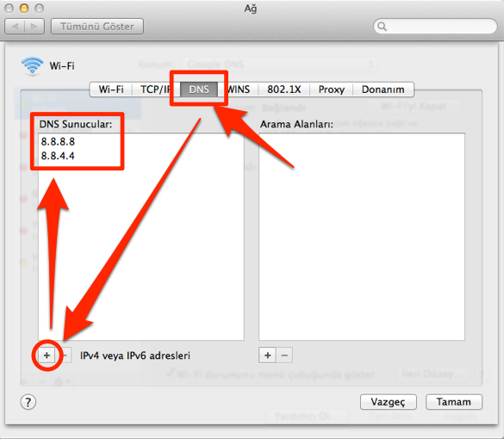This screenshot has width=504, height=439.
Task: Go back with the left arrow button
Action: pos(15,27)
